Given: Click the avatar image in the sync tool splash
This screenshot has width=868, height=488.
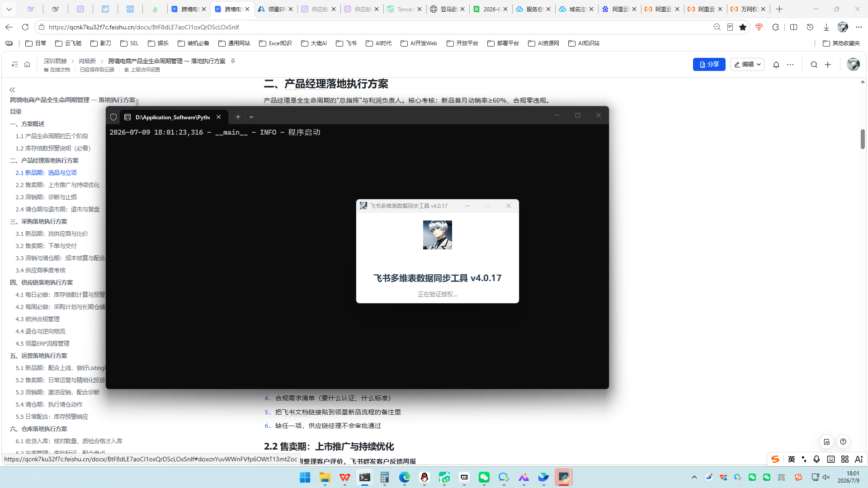Looking at the screenshot, I should point(437,235).
